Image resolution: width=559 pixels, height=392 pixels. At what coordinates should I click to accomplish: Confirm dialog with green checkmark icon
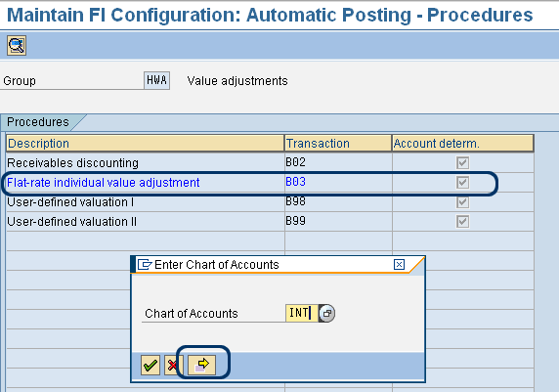click(150, 365)
